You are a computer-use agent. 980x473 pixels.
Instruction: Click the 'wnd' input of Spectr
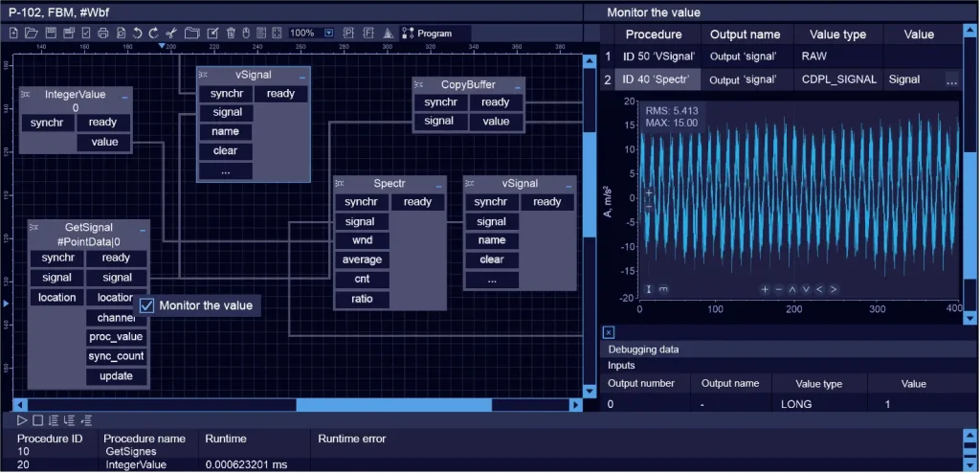tap(362, 241)
